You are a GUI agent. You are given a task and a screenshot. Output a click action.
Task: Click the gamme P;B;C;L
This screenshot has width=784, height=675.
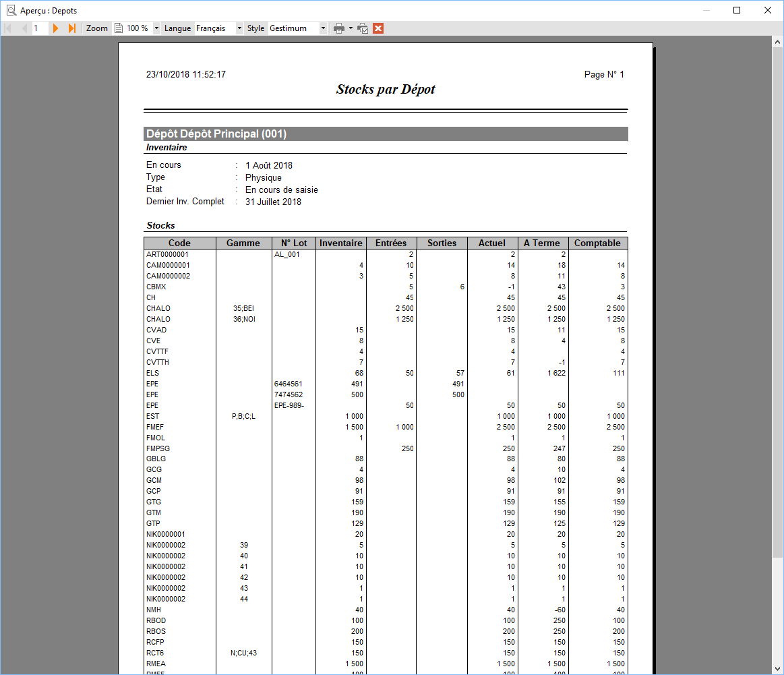point(243,417)
